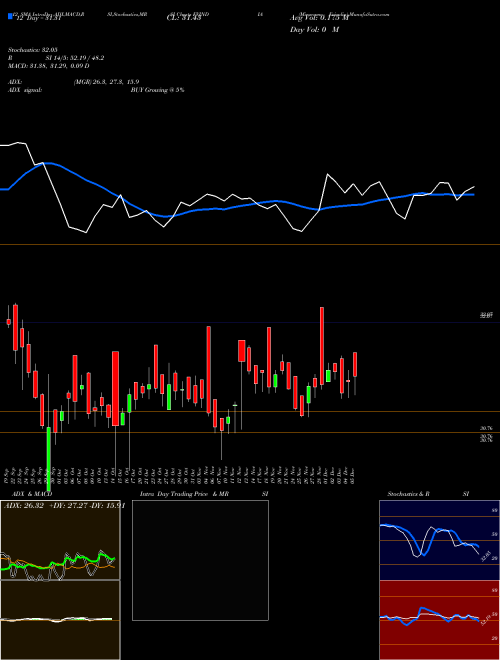This screenshot has height=660, width=500.
Task: Open the red RSI indicator chart
Action: [x=439, y=620]
